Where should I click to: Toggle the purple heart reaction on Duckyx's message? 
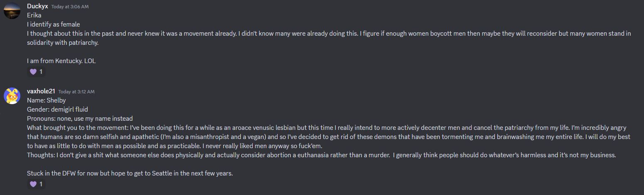36,72
